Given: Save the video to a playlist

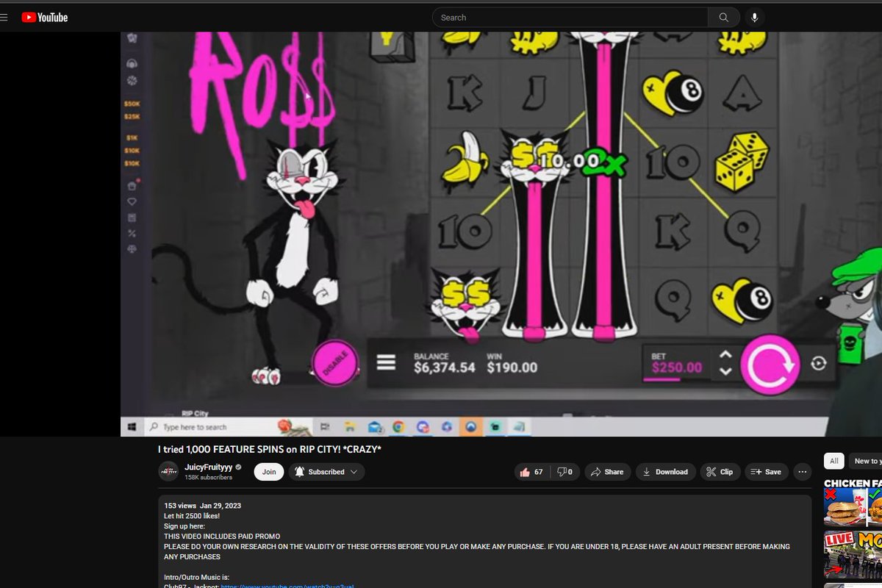Looking at the screenshot, I should (x=767, y=472).
